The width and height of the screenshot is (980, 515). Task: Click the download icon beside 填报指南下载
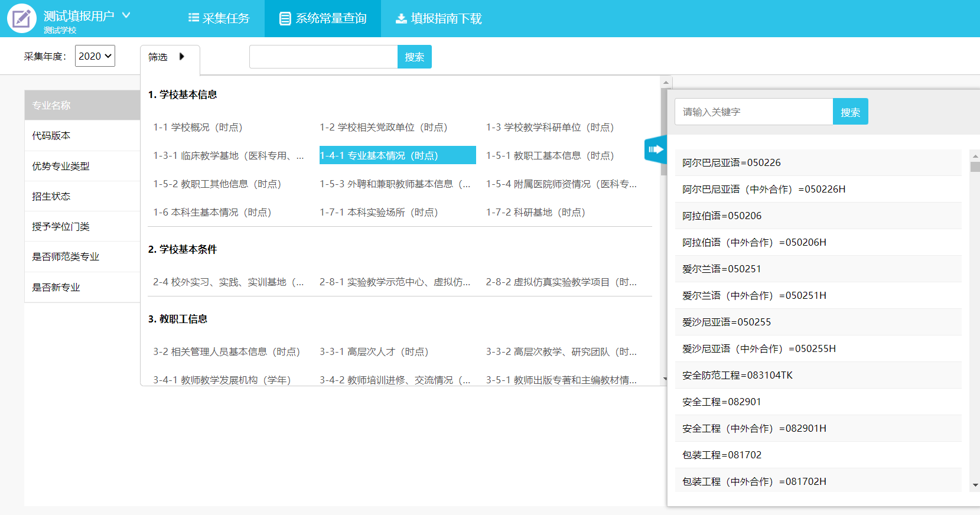click(x=401, y=19)
